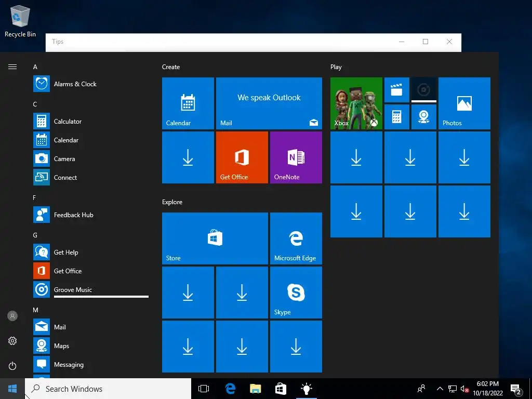This screenshot has height=399, width=532.
Task: Open Alarms & Clock from app list
Action: click(x=90, y=84)
